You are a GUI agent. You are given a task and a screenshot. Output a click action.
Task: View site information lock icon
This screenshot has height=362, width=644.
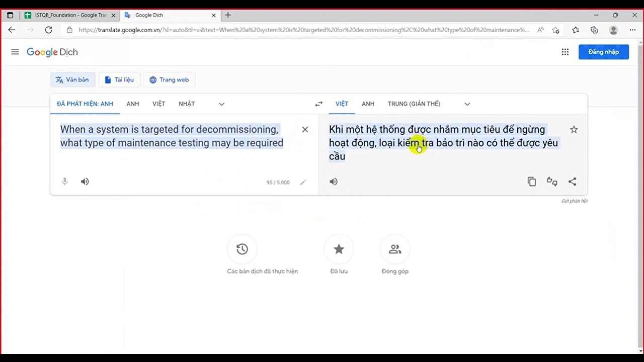tap(69, 30)
